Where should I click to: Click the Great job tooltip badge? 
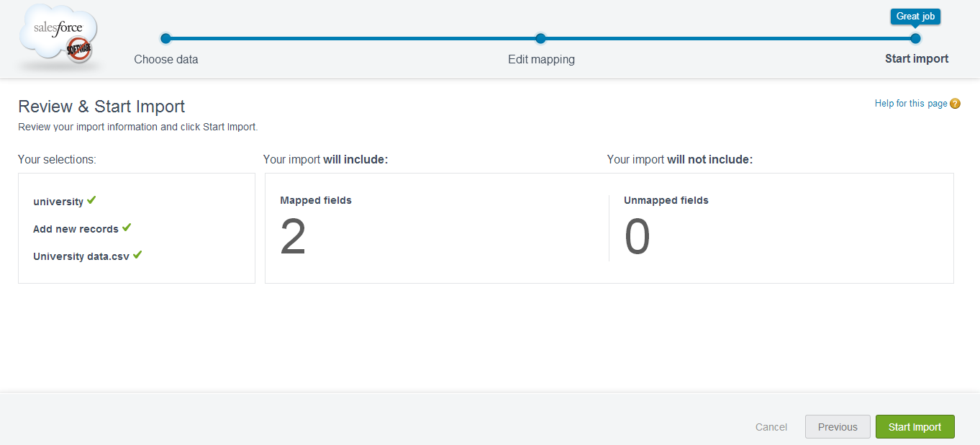[x=915, y=17]
